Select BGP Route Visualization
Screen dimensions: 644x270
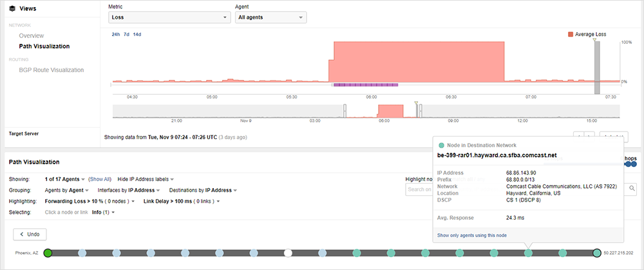click(52, 70)
